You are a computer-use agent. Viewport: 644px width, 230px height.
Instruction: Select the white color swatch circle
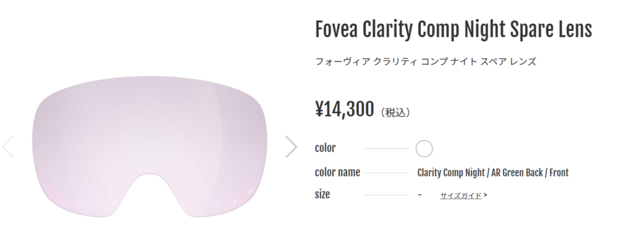pyautogui.click(x=424, y=149)
